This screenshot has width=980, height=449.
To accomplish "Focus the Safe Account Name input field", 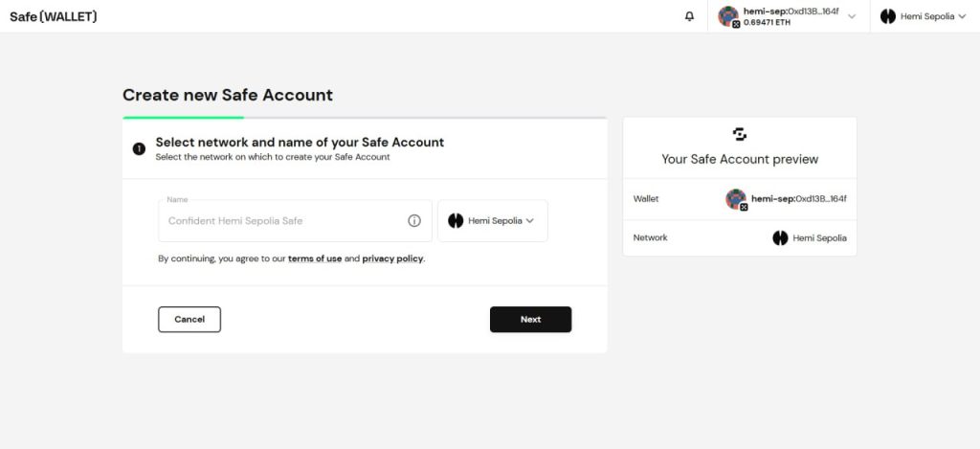I will pyautogui.click(x=282, y=220).
